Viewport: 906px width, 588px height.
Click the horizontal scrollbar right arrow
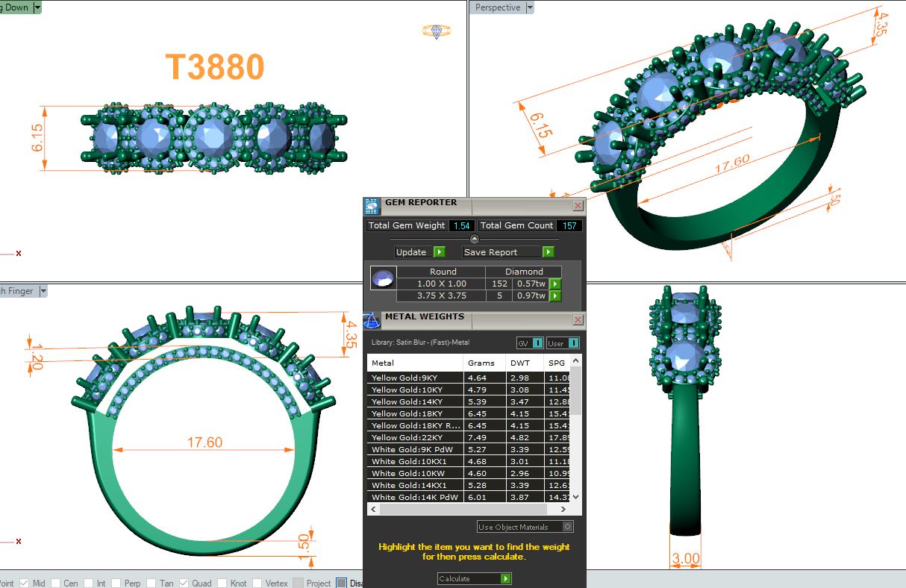coord(563,509)
